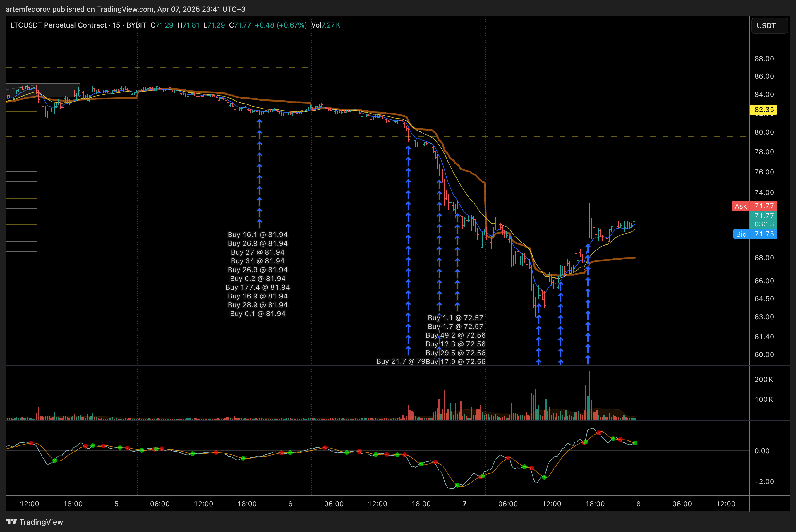Click the 'Buy 34 @ 81.94' trade label
This screenshot has height=532, width=796.
tap(258, 261)
